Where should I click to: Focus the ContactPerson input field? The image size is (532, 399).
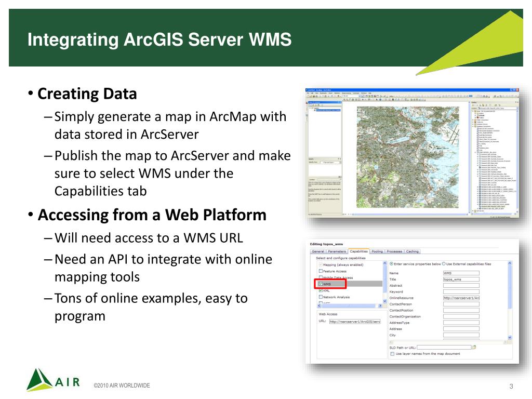click(461, 304)
